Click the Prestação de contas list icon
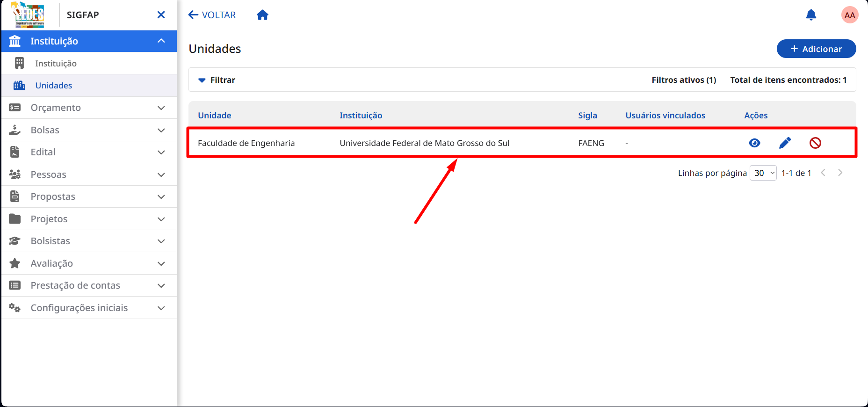 15,285
